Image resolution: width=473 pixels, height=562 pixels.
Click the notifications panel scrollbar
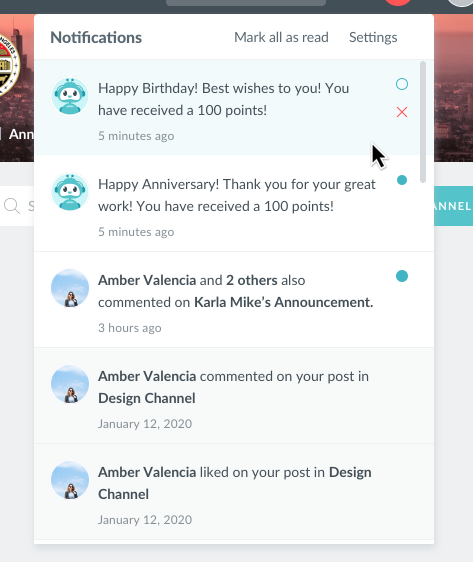click(x=423, y=122)
